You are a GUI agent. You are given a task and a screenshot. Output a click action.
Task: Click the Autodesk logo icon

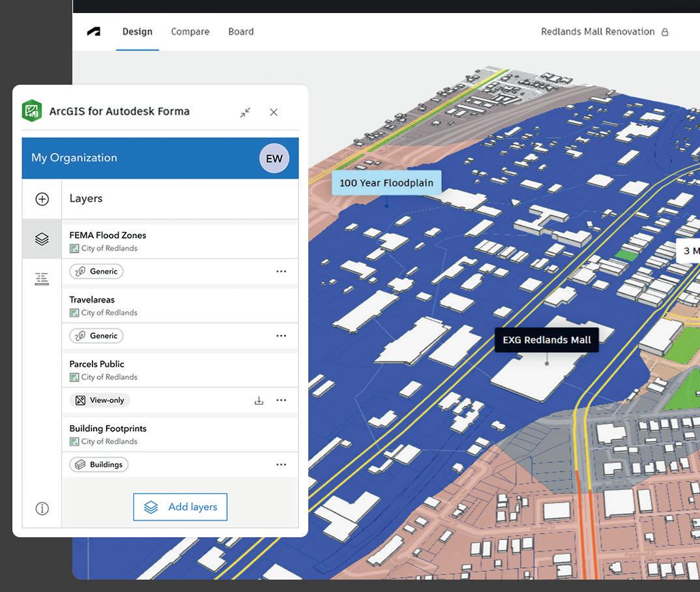(94, 32)
